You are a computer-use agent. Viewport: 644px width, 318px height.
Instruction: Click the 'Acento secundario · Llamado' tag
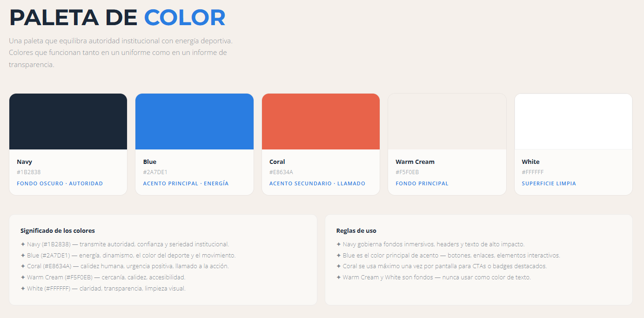point(317,183)
